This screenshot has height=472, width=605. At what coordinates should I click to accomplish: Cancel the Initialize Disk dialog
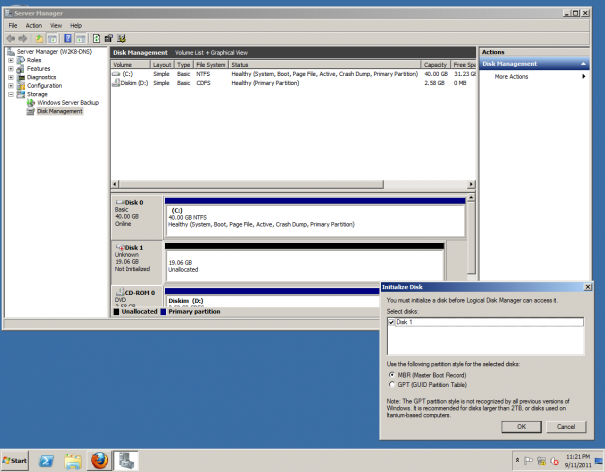tap(566, 426)
